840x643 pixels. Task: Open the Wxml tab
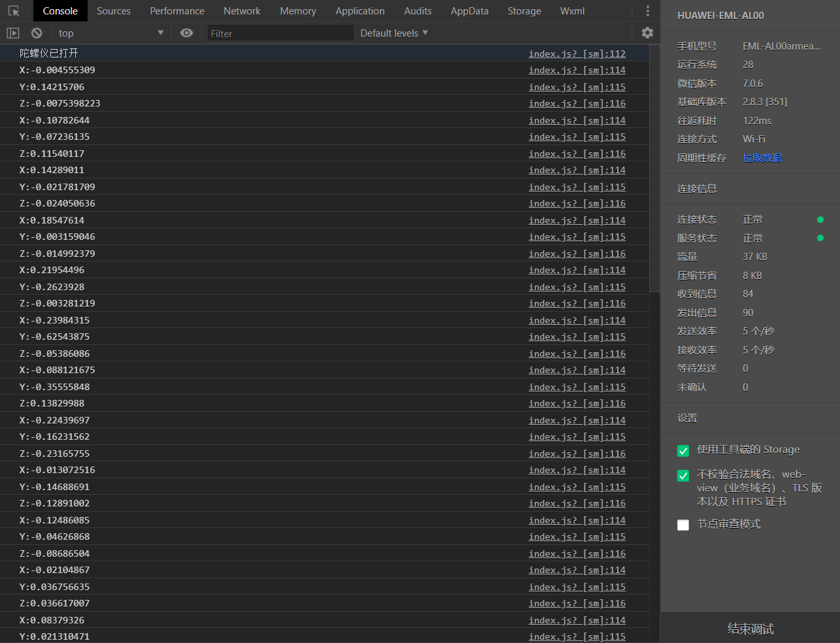click(x=573, y=11)
